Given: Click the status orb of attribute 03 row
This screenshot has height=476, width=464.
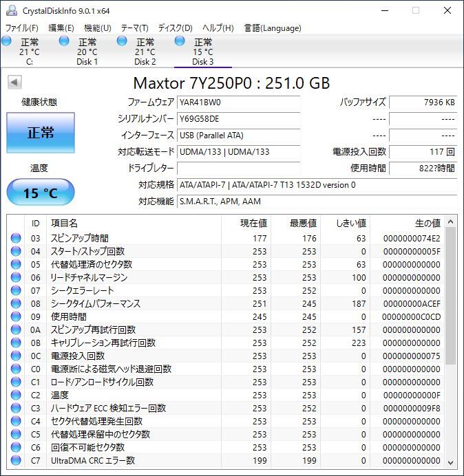Looking at the screenshot, I should (x=16, y=238).
